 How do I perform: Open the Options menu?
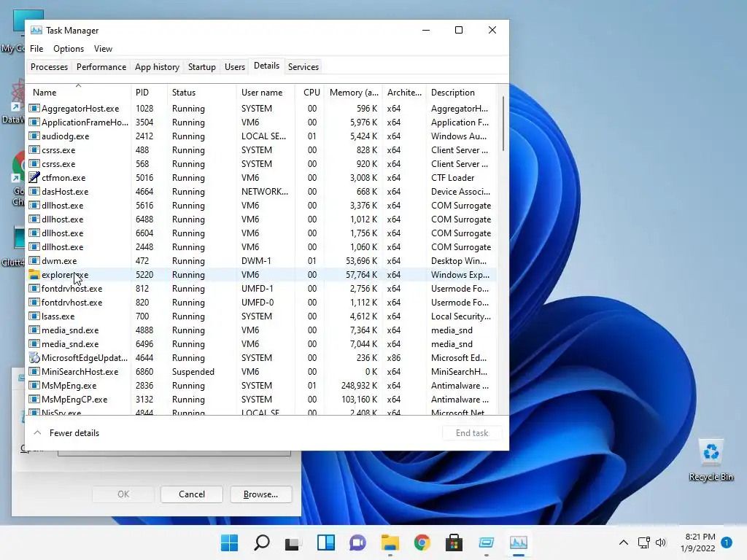click(69, 49)
